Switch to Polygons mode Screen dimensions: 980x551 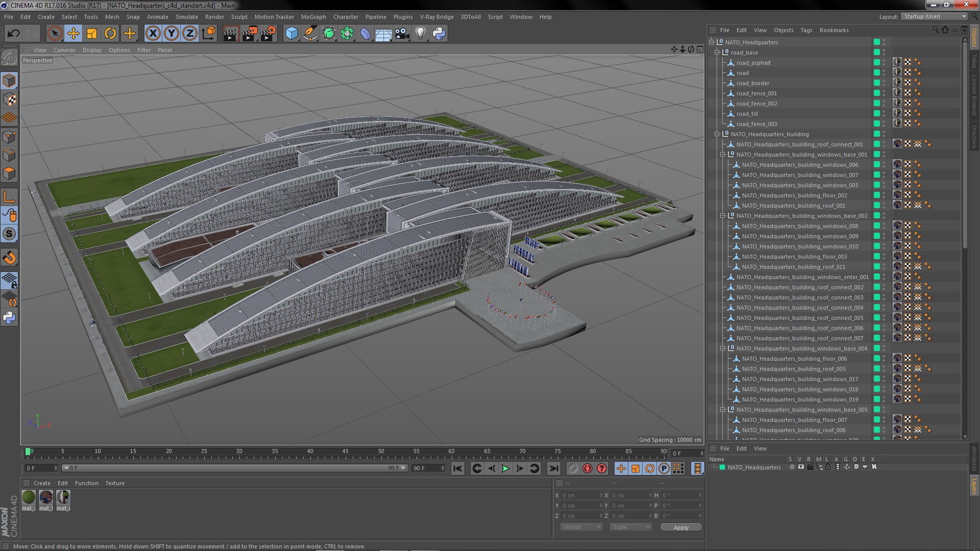pos(9,173)
